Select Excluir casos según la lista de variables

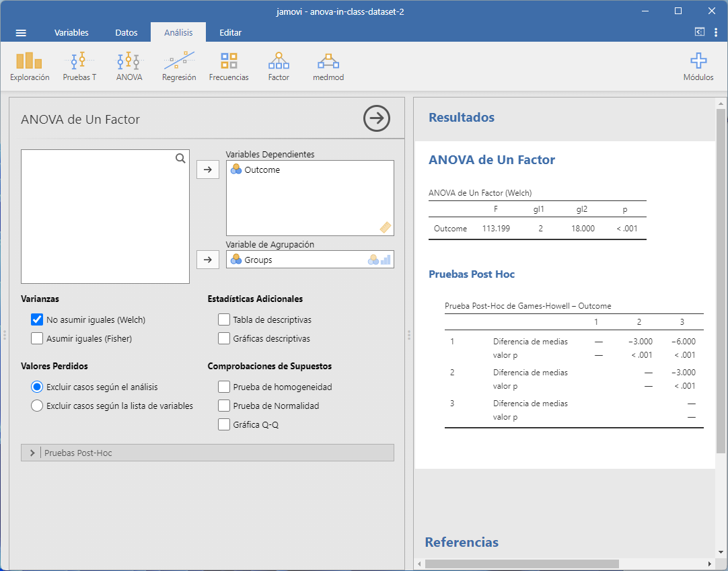pyautogui.click(x=37, y=406)
